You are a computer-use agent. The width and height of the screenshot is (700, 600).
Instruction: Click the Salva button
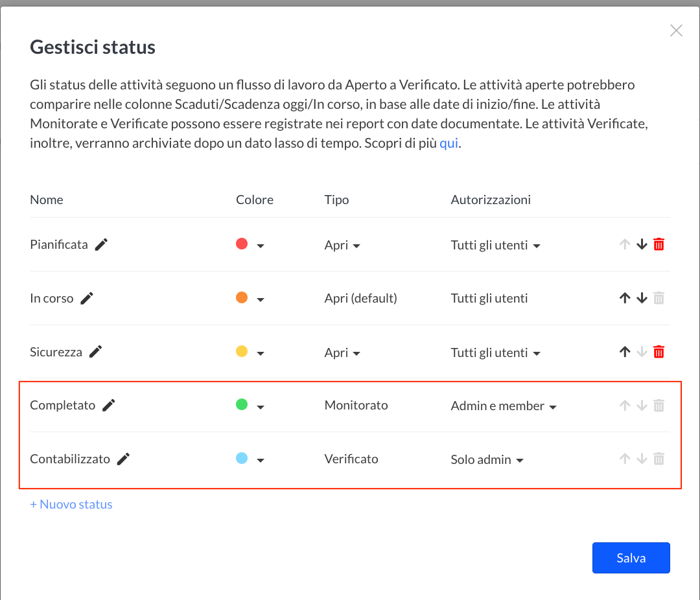(x=631, y=558)
